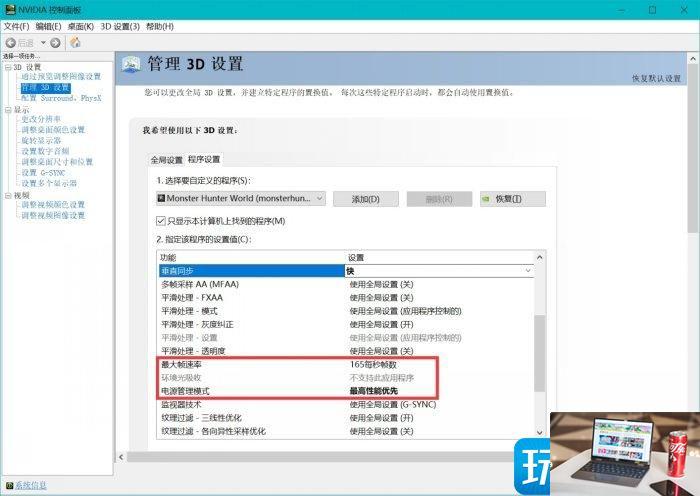Open the 帮助(H) menu
Viewport: 700px width, 496px height.
(160, 27)
